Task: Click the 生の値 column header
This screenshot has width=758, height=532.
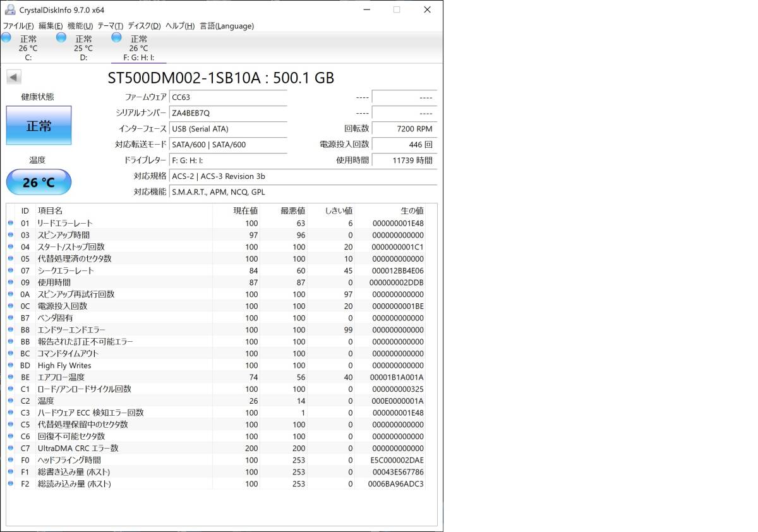Action: 412,210
